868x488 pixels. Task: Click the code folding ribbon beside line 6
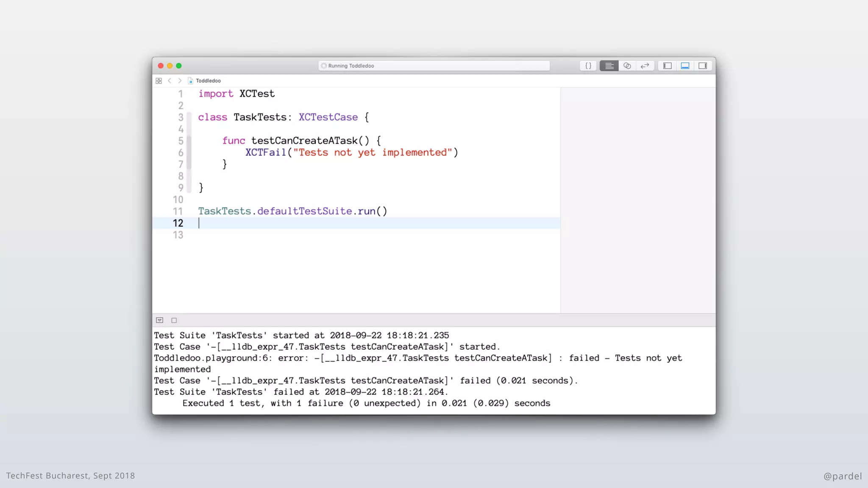(x=189, y=152)
